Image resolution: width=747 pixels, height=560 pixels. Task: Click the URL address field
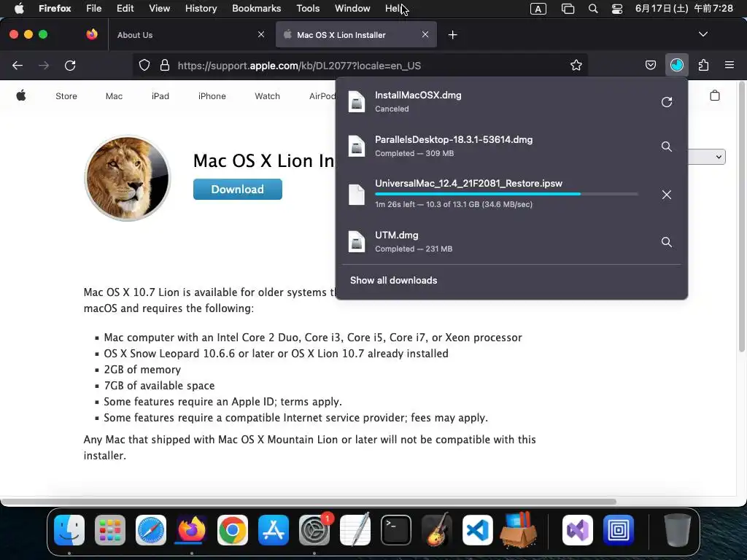click(360, 65)
